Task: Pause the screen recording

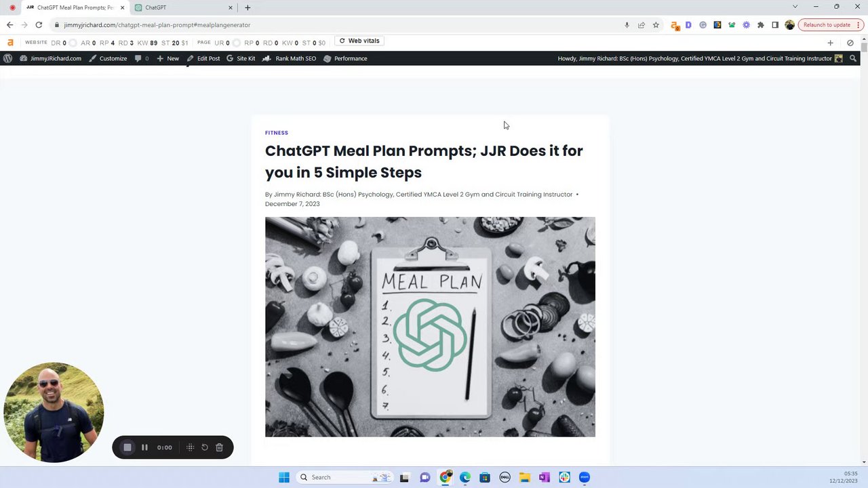Action: click(x=144, y=447)
